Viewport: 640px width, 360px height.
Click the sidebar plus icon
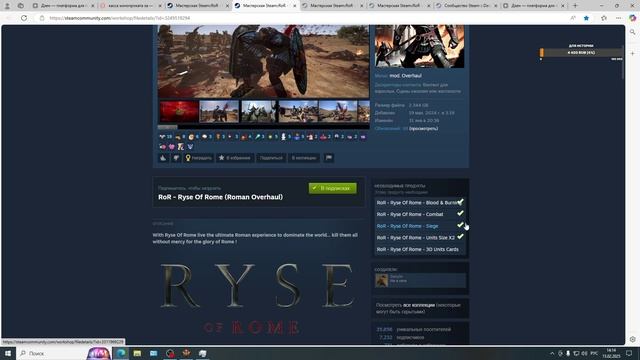[633, 53]
